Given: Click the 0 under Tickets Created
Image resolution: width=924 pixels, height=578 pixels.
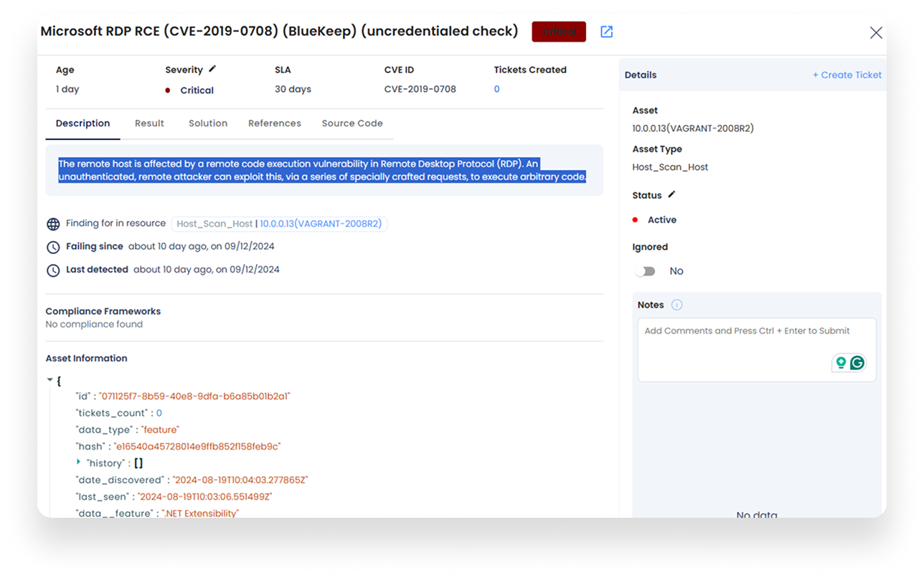Looking at the screenshot, I should 496,89.
